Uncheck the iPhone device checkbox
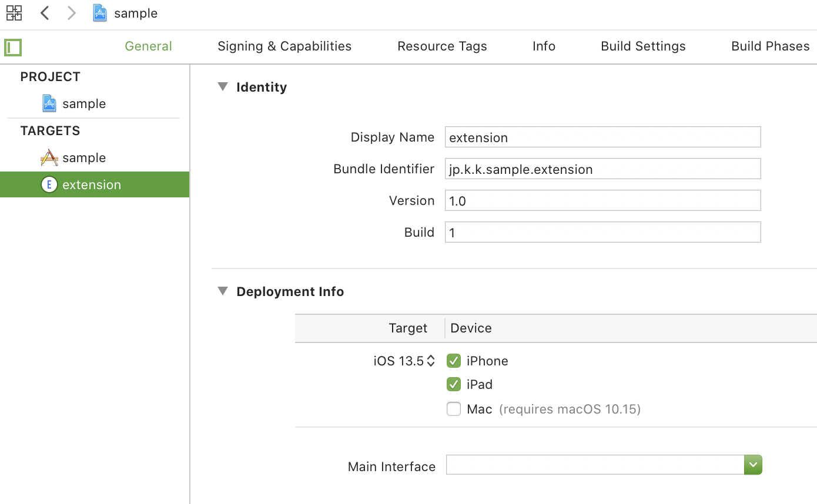Image resolution: width=817 pixels, height=504 pixels. (x=454, y=361)
